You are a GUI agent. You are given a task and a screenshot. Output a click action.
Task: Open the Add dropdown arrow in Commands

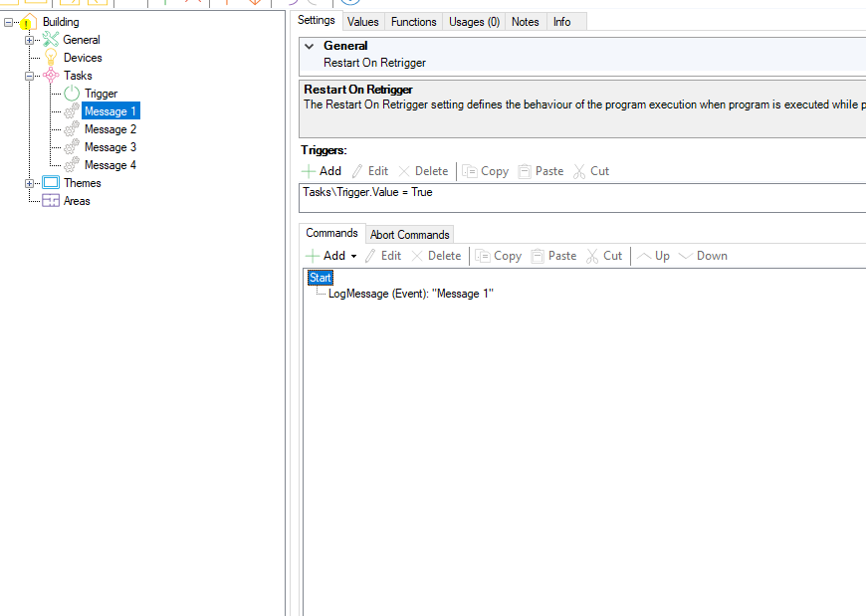pyautogui.click(x=353, y=257)
